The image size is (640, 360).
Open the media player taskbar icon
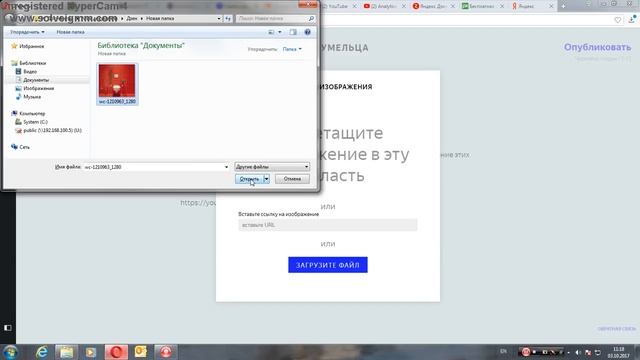click(x=91, y=352)
